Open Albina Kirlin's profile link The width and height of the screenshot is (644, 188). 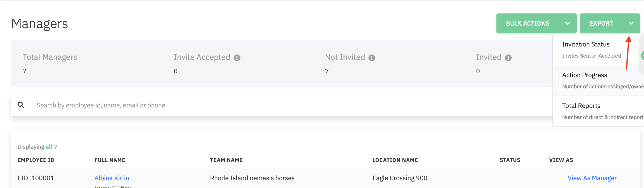pos(112,178)
